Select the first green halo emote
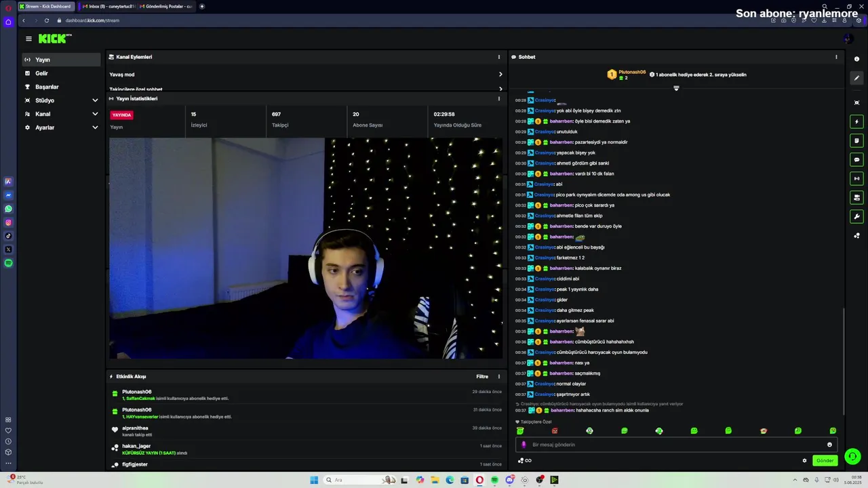Image resolution: width=868 pixels, height=488 pixels. (x=520, y=430)
